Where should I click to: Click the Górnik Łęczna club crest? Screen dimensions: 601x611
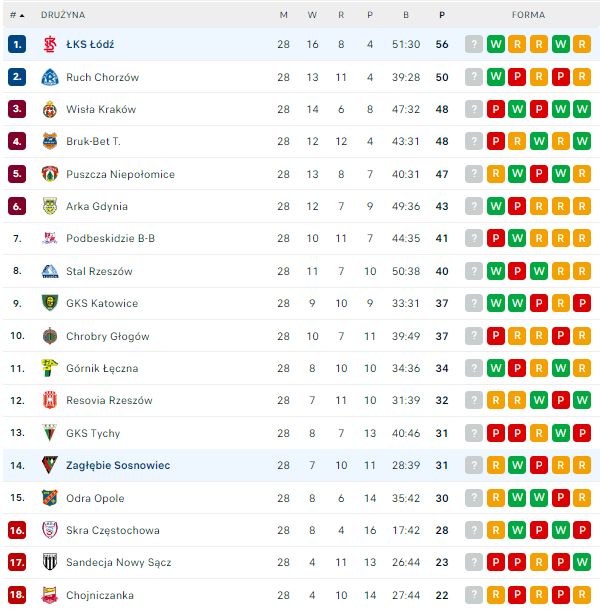(x=50, y=368)
